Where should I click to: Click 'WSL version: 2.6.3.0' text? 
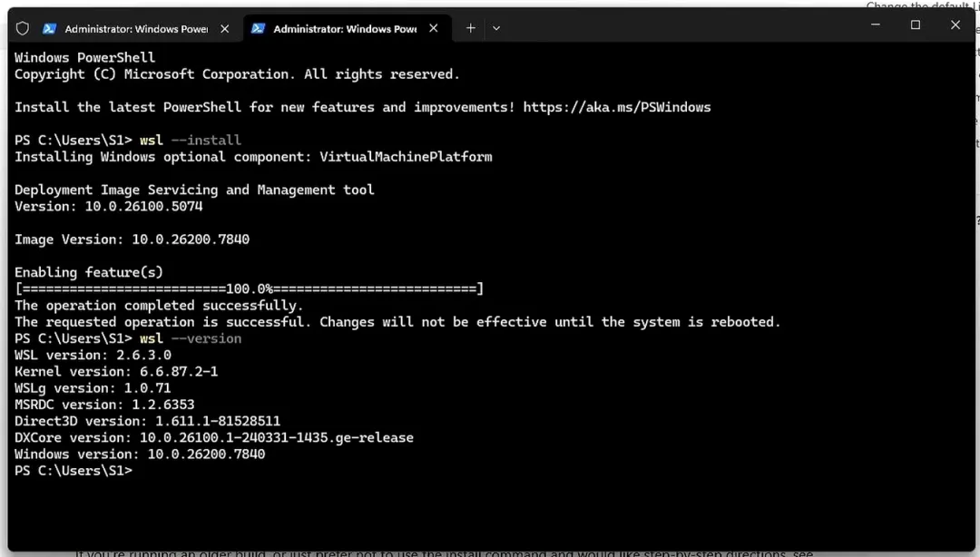[93, 355]
